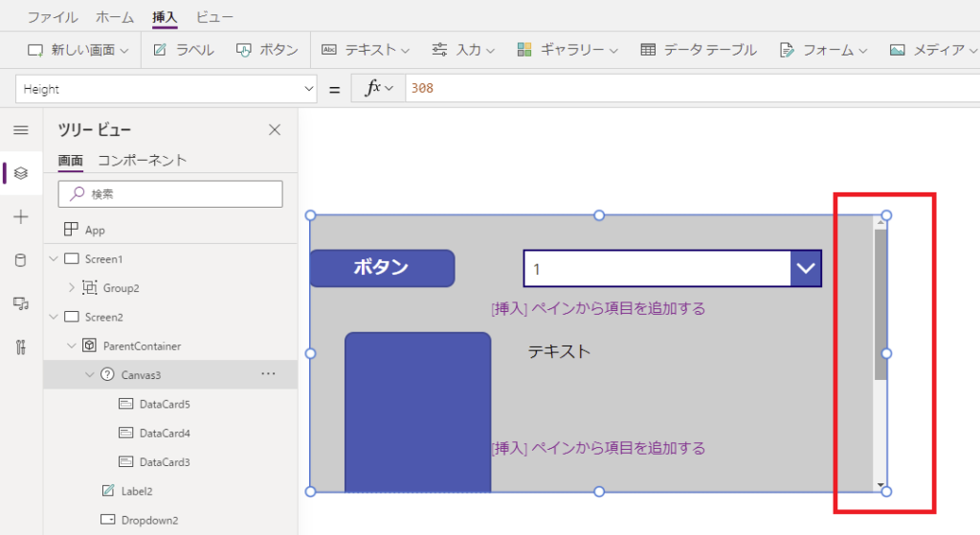Select ParentContainer in the tree
980x535 pixels.
142,346
